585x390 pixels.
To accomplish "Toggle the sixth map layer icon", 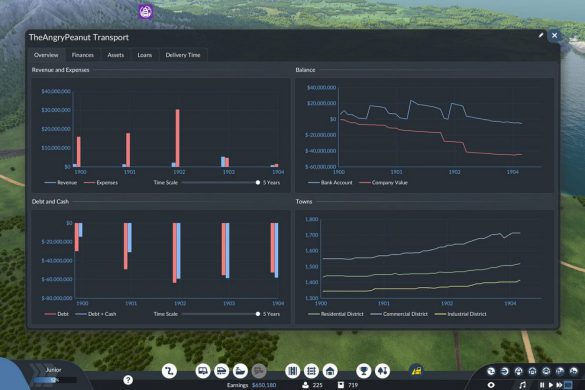I will (560, 371).
